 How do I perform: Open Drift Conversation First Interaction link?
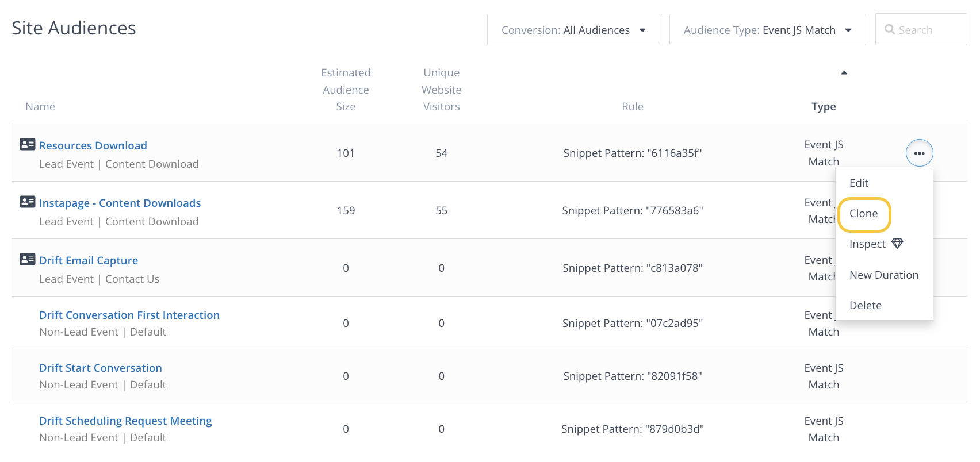[x=129, y=315]
